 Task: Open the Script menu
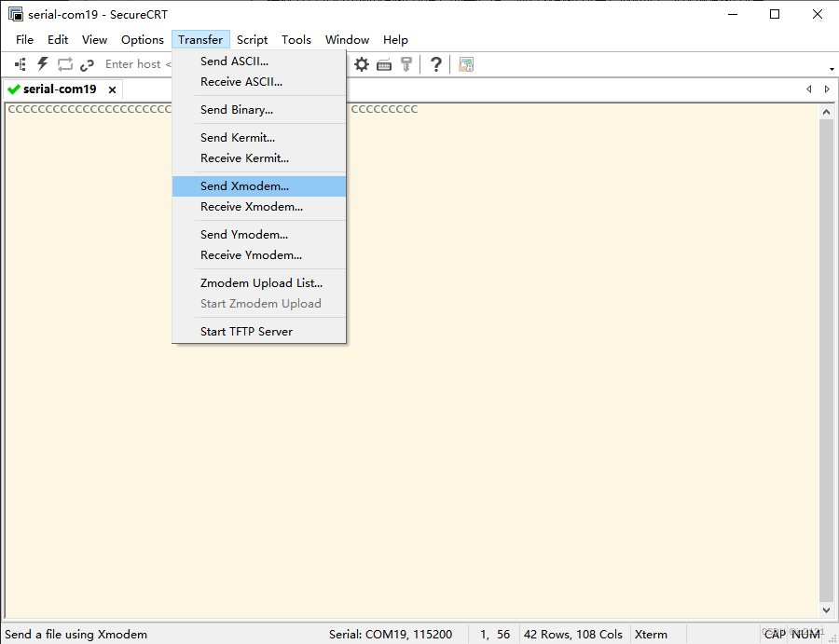(x=252, y=40)
